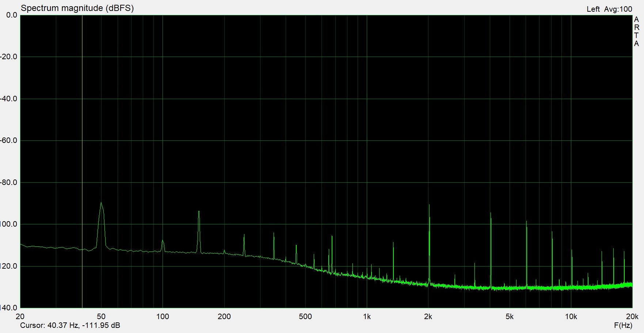Click the '100' frequency axis label
Image resolution: width=644 pixels, height=333 pixels.
pyautogui.click(x=163, y=317)
